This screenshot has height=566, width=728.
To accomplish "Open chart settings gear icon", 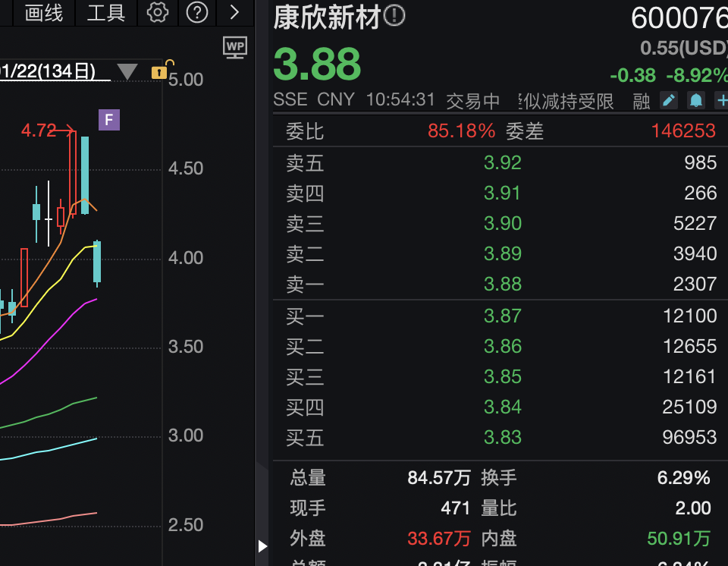I will tap(158, 13).
